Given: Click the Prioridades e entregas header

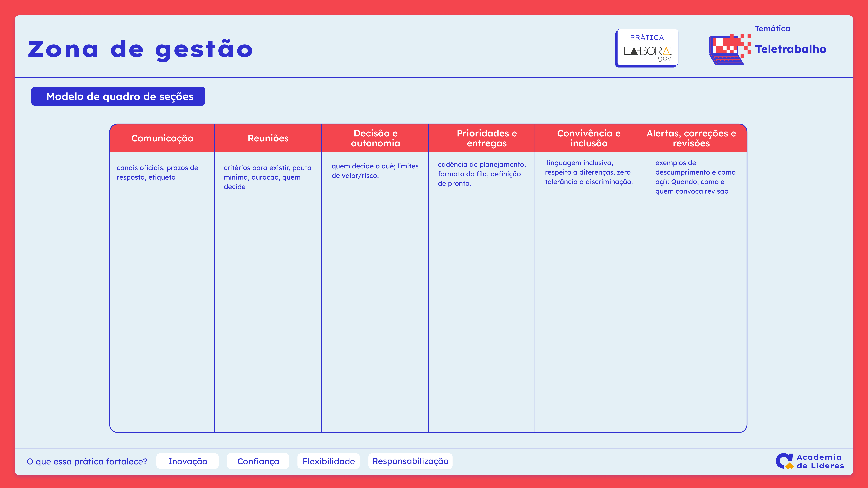Looking at the screenshot, I should [487, 138].
